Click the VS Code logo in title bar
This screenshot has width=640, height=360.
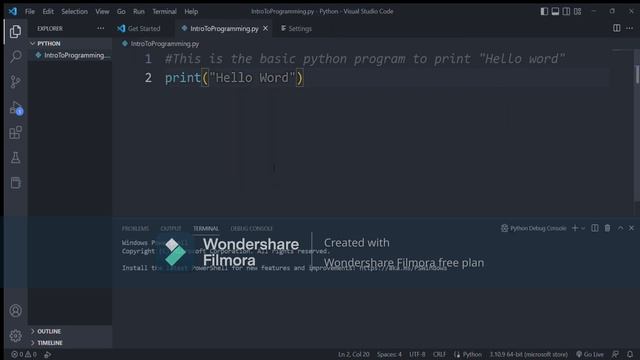point(13,11)
